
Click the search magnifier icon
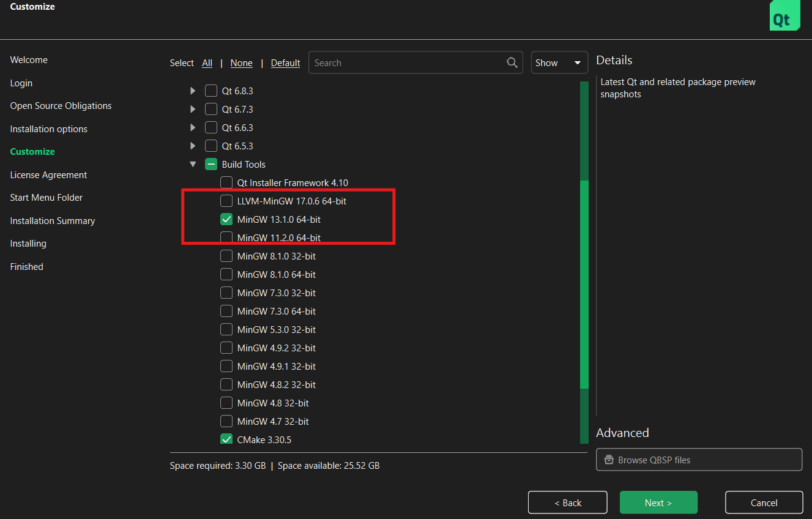pyautogui.click(x=512, y=62)
